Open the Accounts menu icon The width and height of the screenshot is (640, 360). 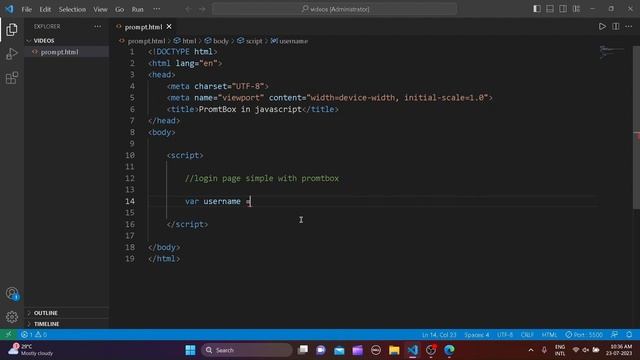(12, 293)
